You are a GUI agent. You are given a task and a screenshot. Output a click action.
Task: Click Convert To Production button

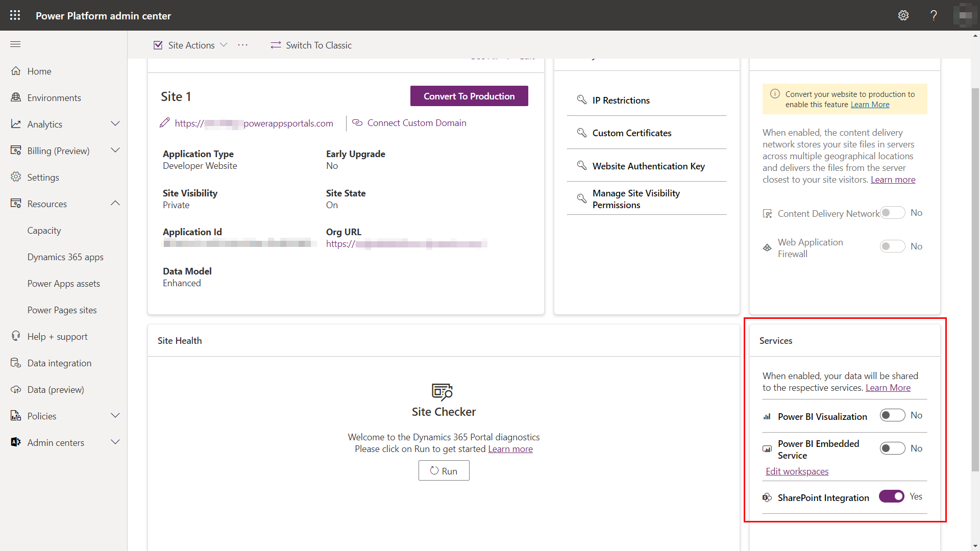(469, 95)
